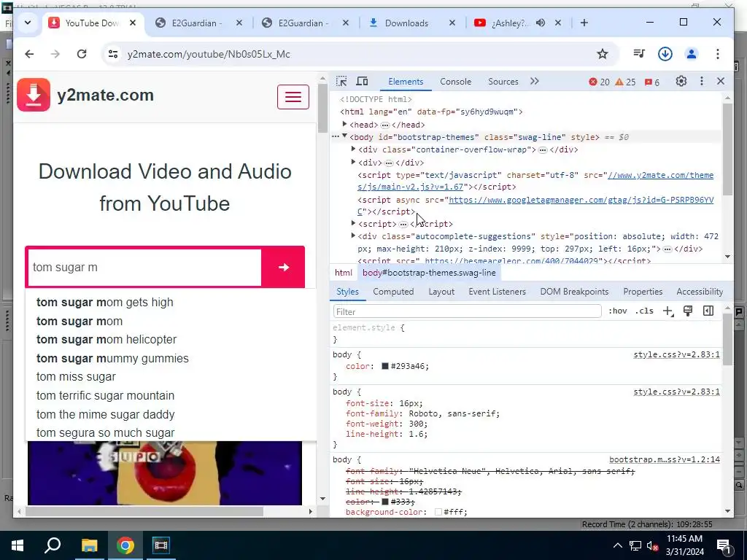Close the DevTools panel
Image resolution: width=747 pixels, height=560 pixels.
[x=721, y=82]
